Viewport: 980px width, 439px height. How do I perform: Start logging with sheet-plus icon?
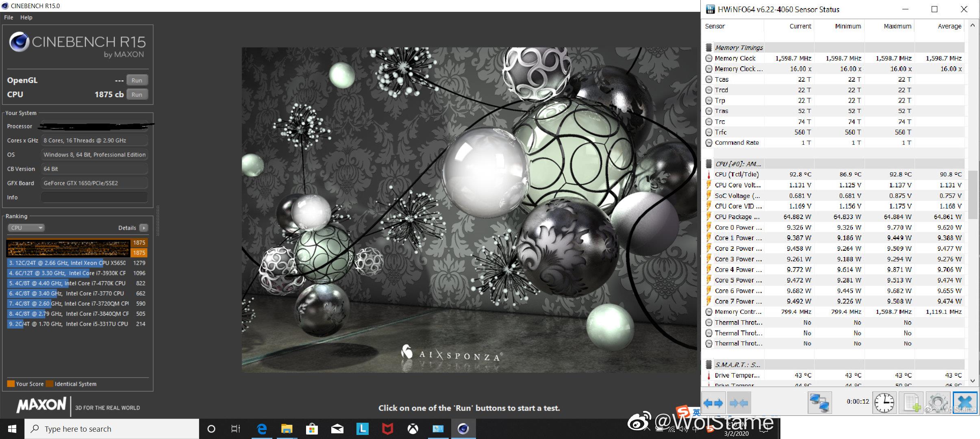click(x=911, y=403)
